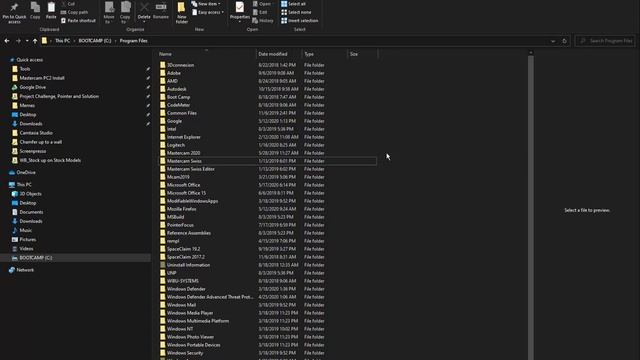Click Paste shortcut in the ribbon

click(78, 20)
